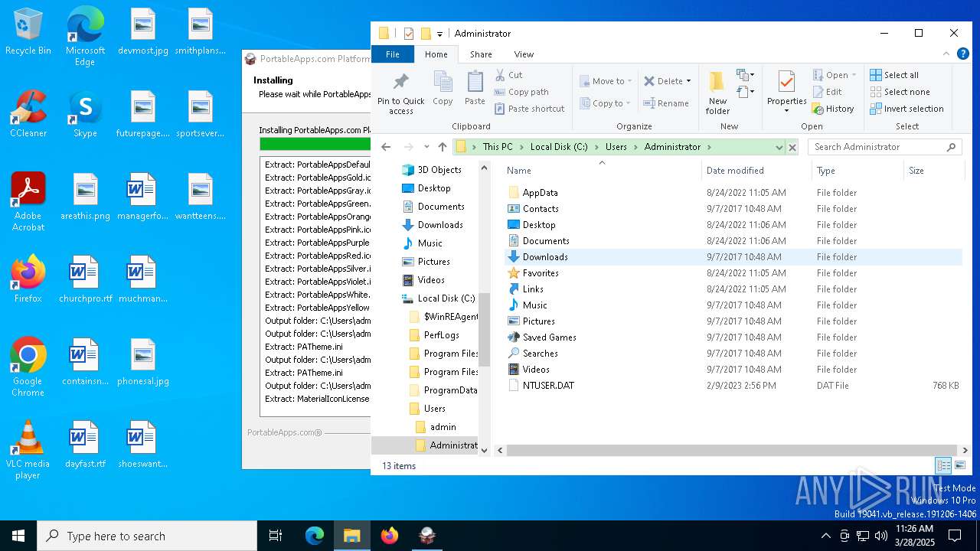Screen dimensions: 980x551
Task: Click Invert selection in ribbon
Action: coord(906,109)
